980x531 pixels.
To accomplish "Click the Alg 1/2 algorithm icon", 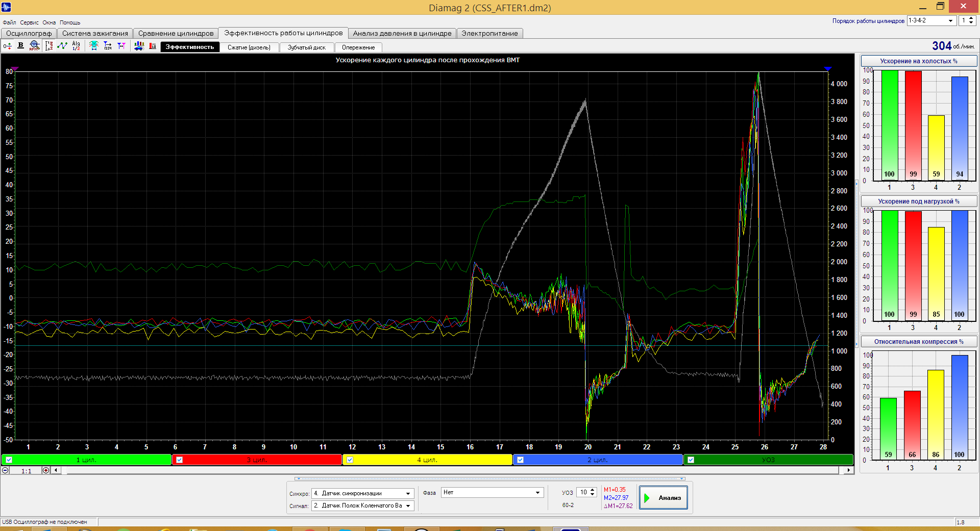I will coord(76,46).
